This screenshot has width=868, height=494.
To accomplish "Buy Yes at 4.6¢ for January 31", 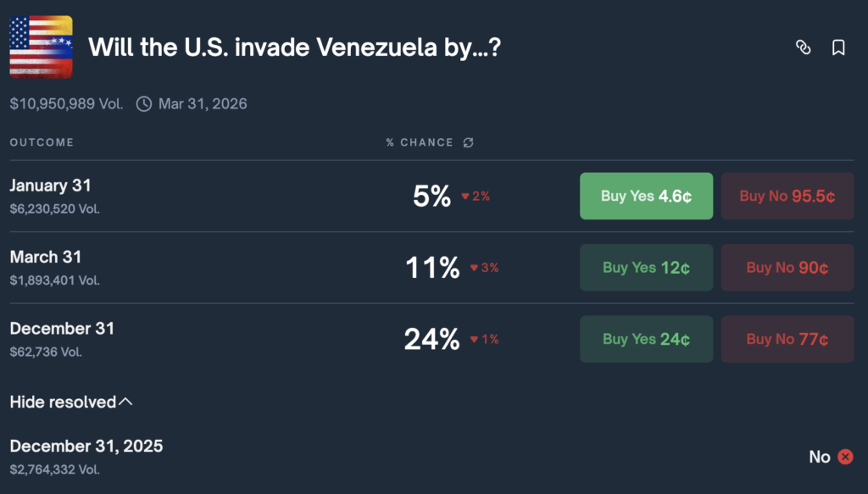I will click(646, 196).
